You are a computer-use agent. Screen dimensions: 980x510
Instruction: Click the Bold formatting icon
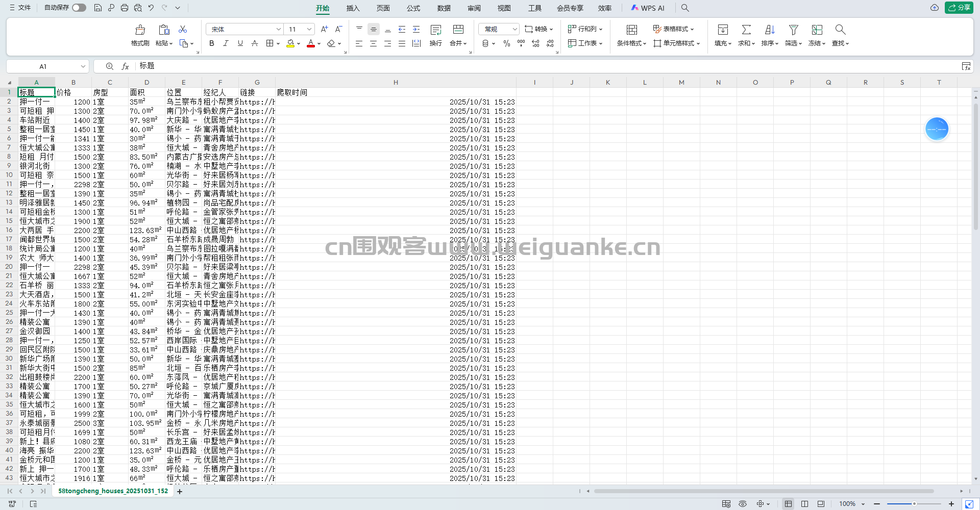[x=212, y=43]
